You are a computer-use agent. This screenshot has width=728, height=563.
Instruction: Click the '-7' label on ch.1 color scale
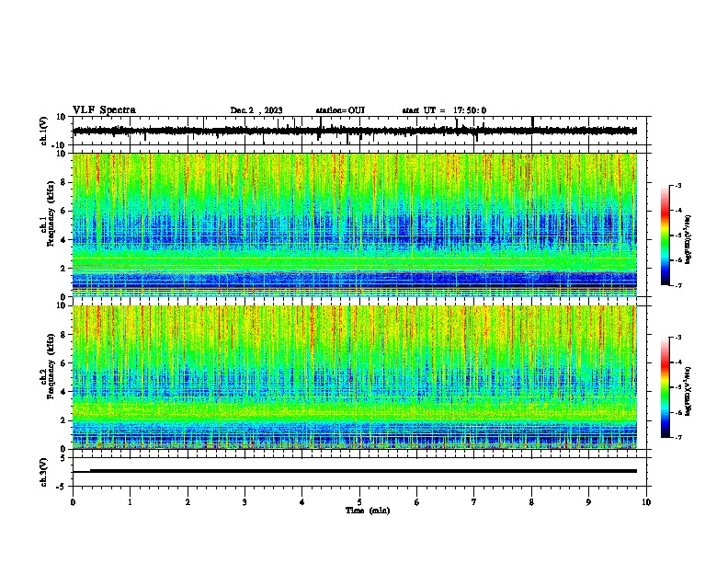click(677, 285)
